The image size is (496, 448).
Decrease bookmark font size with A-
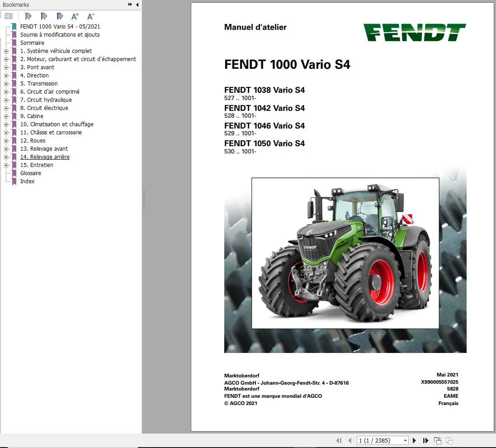tap(90, 16)
